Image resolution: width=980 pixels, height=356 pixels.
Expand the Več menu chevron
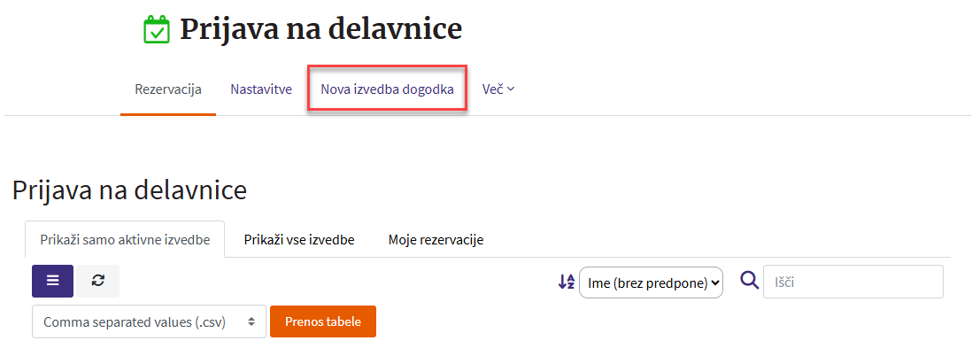(511, 89)
